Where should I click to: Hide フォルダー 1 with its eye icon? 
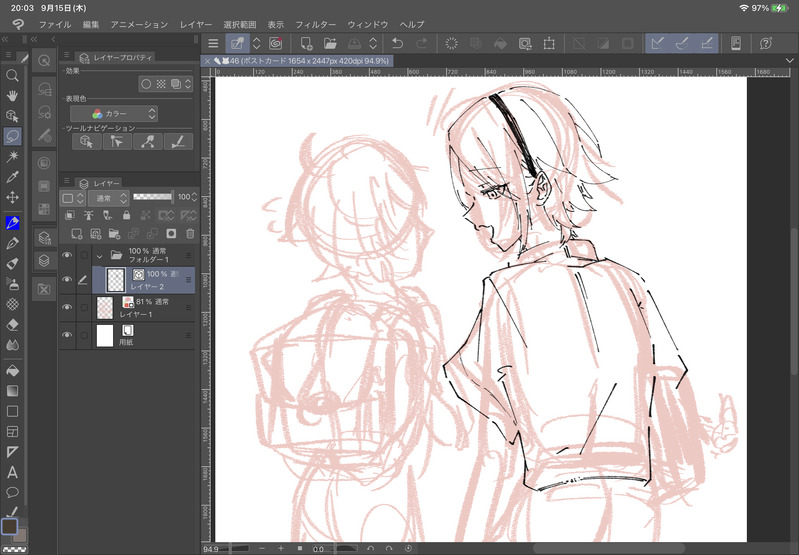click(67, 255)
